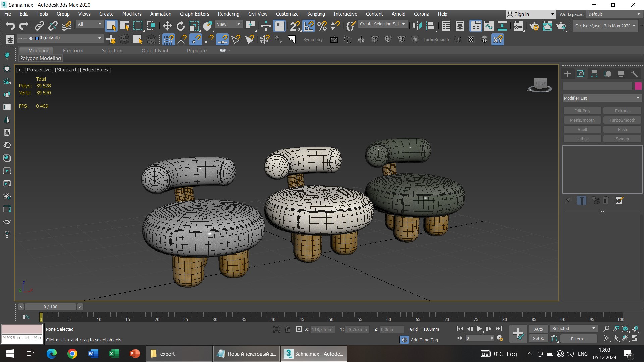This screenshot has width=644, height=362.
Task: Open the Workspaces Default dropdown
Action: point(614,14)
